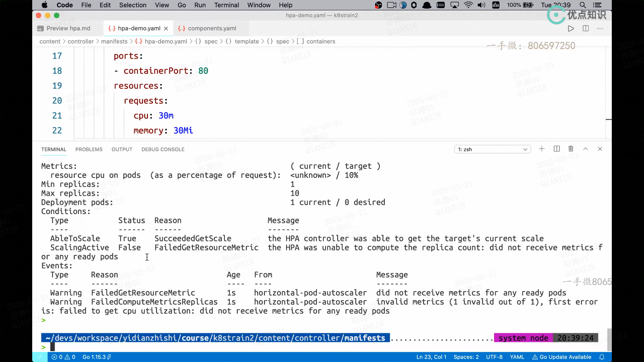The image size is (644, 362).
Task: Maximize terminal panel with chevron up
Action: tap(586, 149)
